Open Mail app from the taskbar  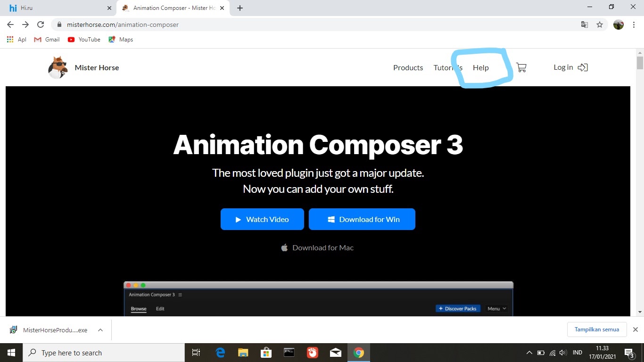click(x=335, y=352)
